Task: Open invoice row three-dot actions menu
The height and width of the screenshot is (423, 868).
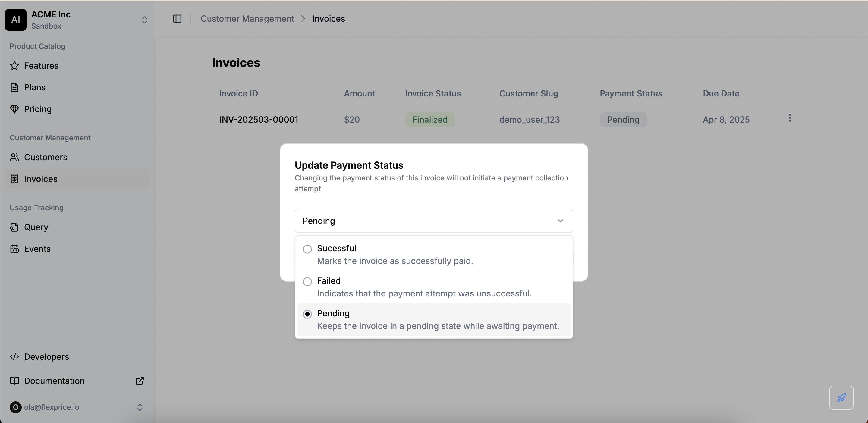Action: point(790,118)
